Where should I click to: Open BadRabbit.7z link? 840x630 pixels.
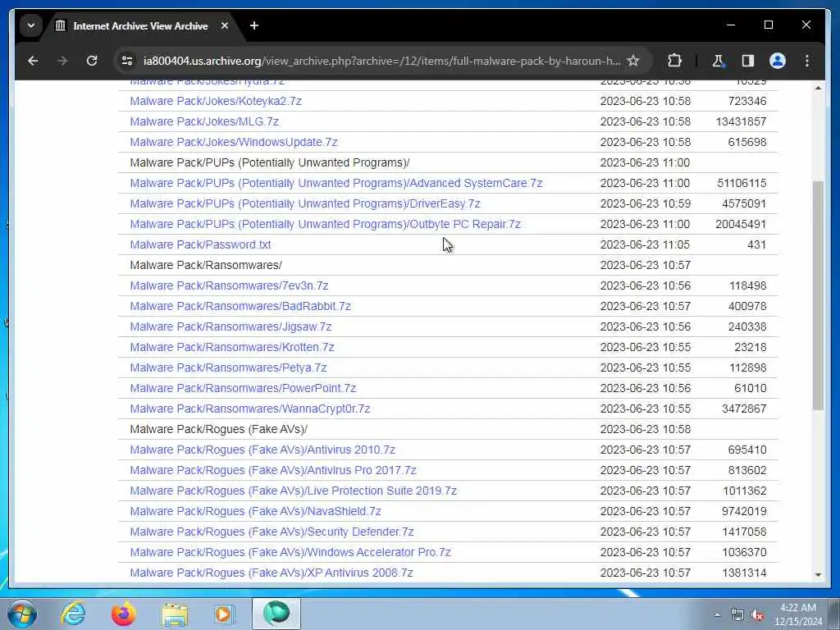point(240,306)
